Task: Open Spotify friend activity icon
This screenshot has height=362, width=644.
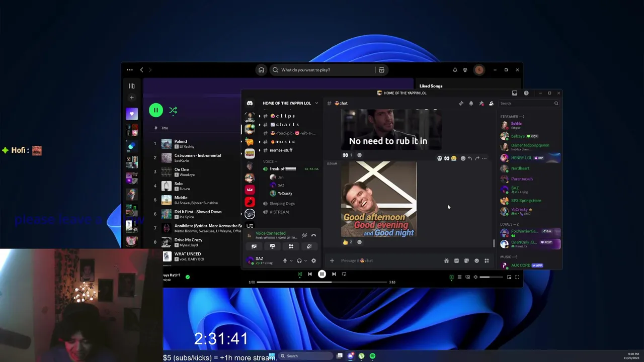Action: click(x=465, y=70)
